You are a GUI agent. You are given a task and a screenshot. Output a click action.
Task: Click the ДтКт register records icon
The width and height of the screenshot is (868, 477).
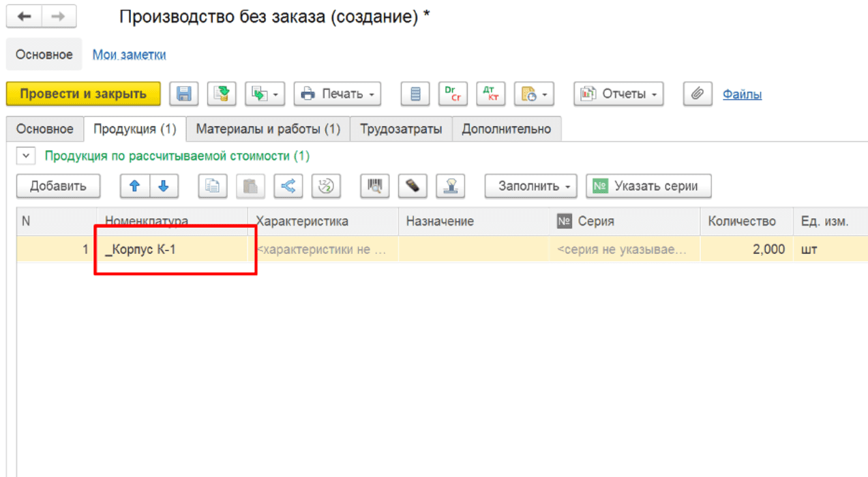(x=490, y=93)
